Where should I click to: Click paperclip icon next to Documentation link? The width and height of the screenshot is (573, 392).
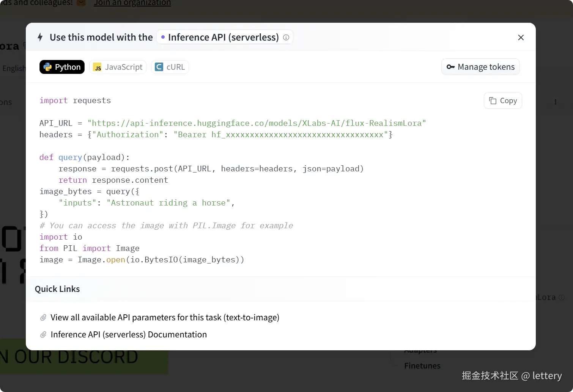pos(43,334)
